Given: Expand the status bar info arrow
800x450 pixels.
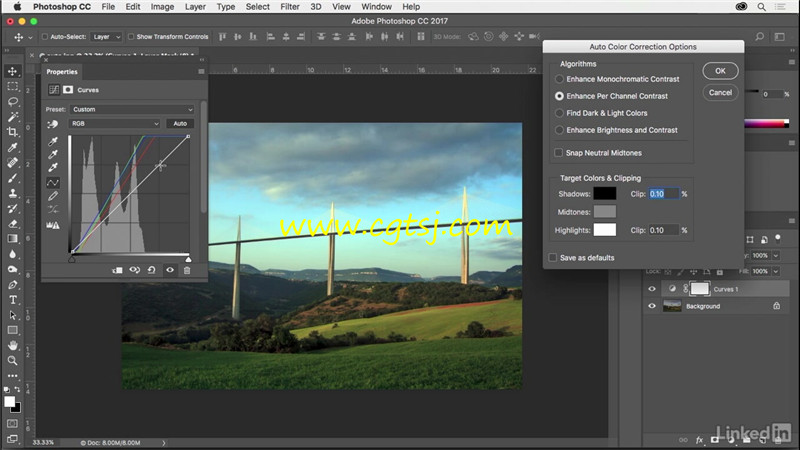Looking at the screenshot, I should click(x=164, y=443).
